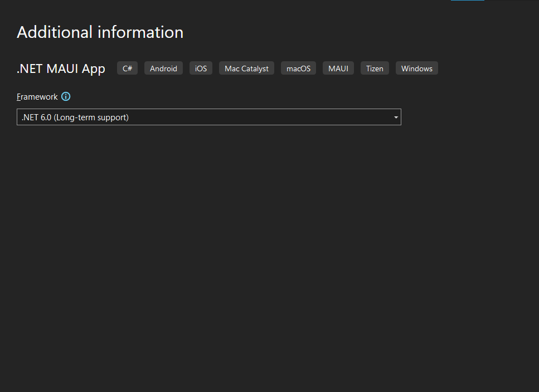539x392 pixels.
Task: Select the Mac Catalyst tag
Action: [246, 68]
